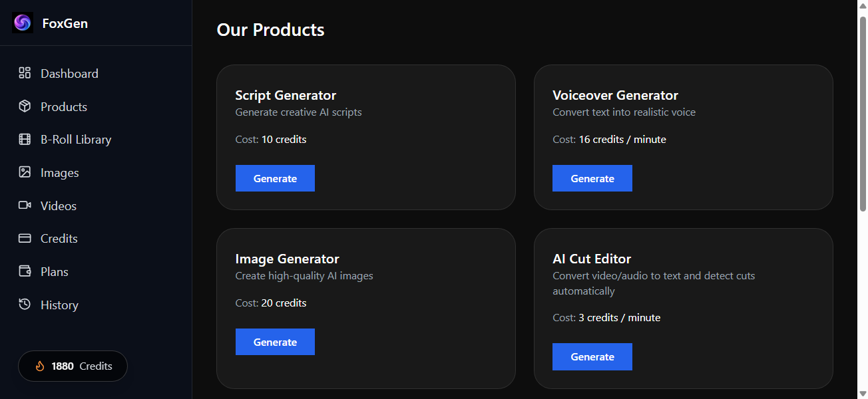Image resolution: width=868 pixels, height=399 pixels.
Task: Start AI Cut Editor with Generate
Action: click(592, 356)
